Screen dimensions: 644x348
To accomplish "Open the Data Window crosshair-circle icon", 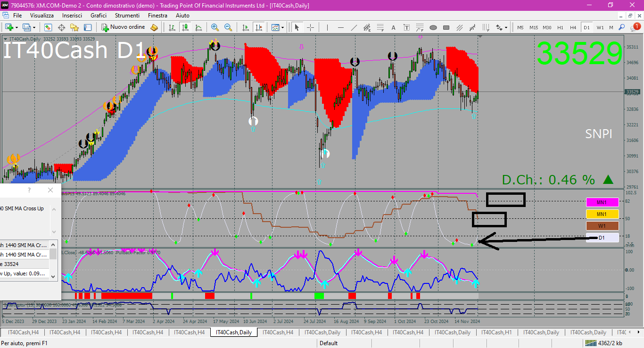I will 61,27.
